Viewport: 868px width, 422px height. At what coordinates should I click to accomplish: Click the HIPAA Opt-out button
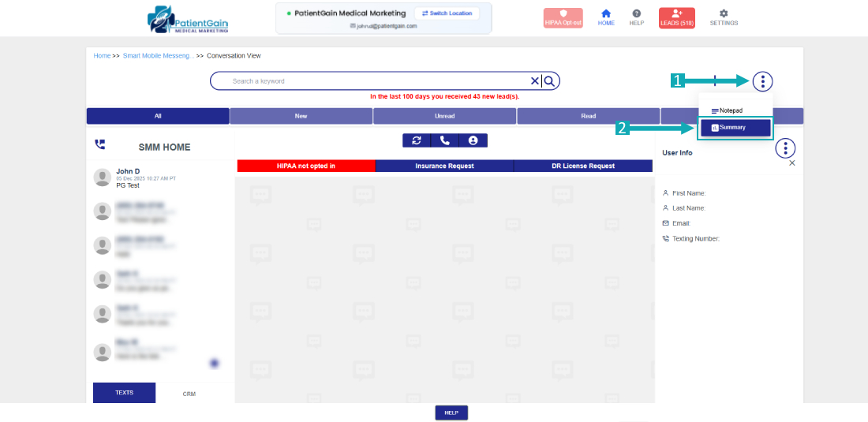563,18
